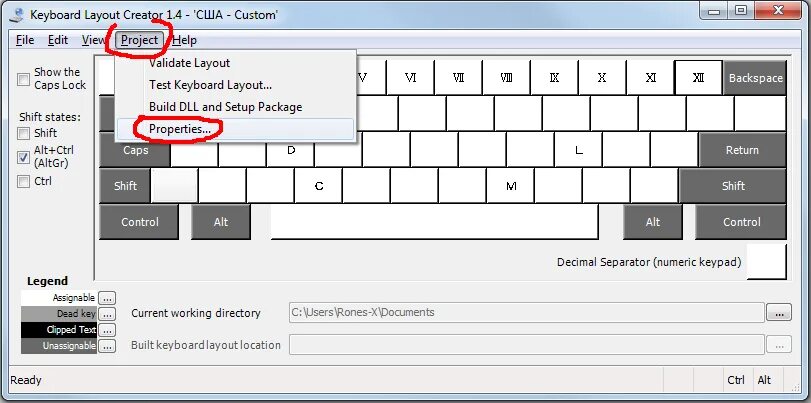Screen dimensions: 811x403
Task: Close the Keyboard Layout Creator window
Action: [778, 10]
